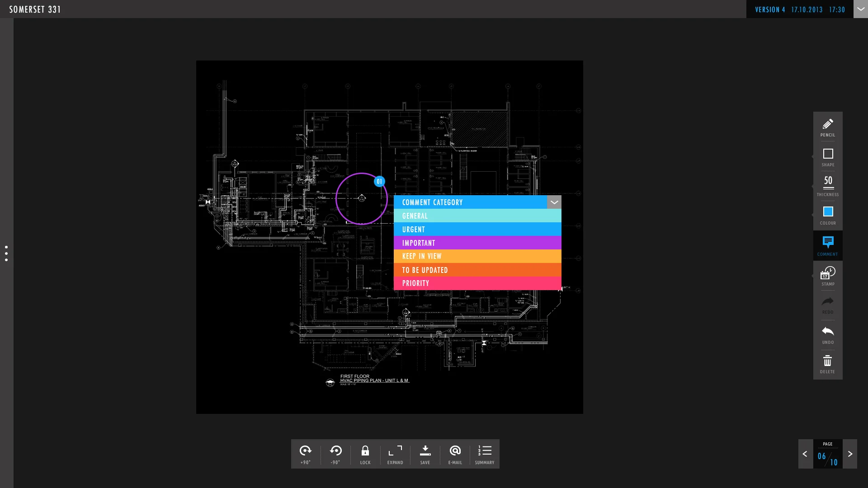The width and height of the screenshot is (868, 488).
Task: Open the Thickness setting showing 50
Action: point(828,186)
